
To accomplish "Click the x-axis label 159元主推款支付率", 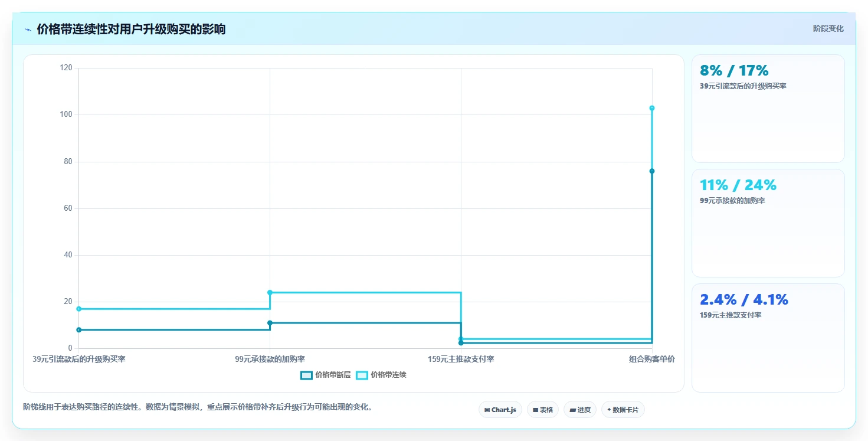I will (461, 359).
